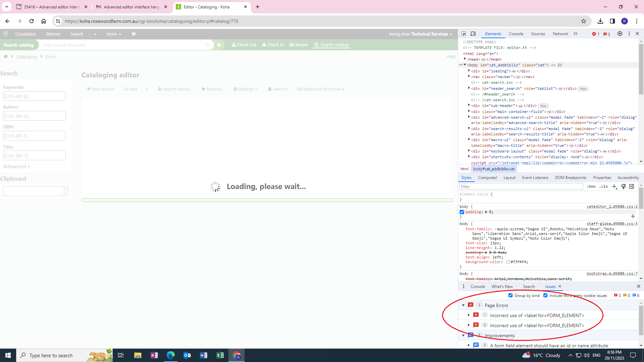Screen dimensions: 644x362
Task: Disable the body padding property checkbox
Action: (x=462, y=212)
